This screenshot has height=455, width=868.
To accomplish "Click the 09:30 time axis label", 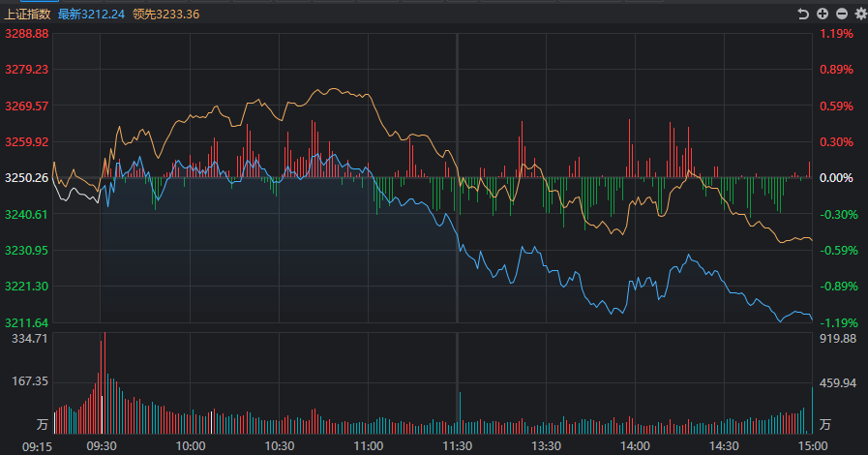I will pos(102,445).
